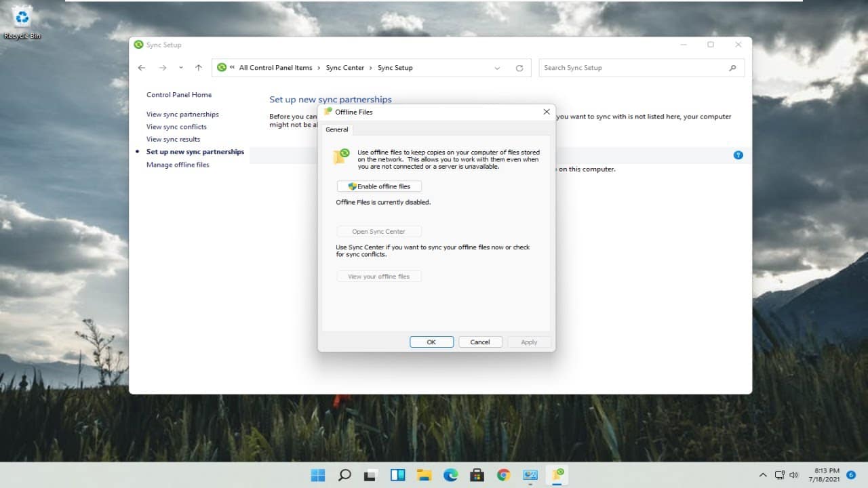Confirm the Offline Files dialog with OK
This screenshot has width=868, height=488.
pyautogui.click(x=431, y=342)
